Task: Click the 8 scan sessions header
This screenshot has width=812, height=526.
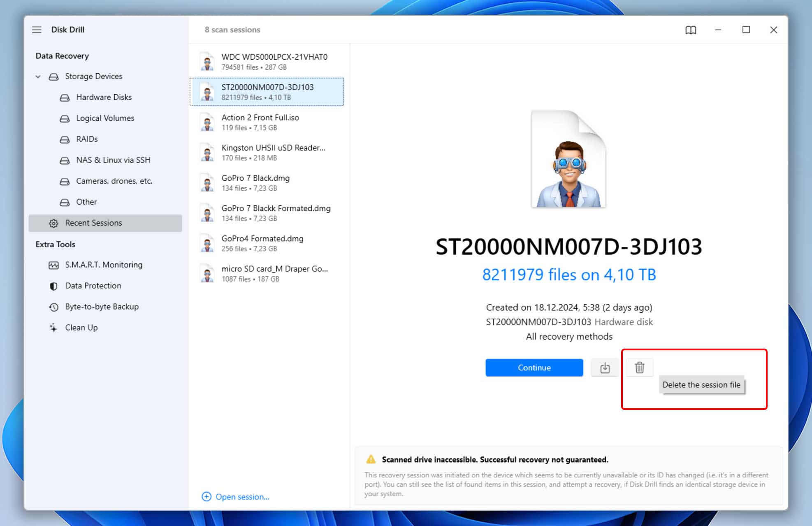Action: pyautogui.click(x=232, y=30)
